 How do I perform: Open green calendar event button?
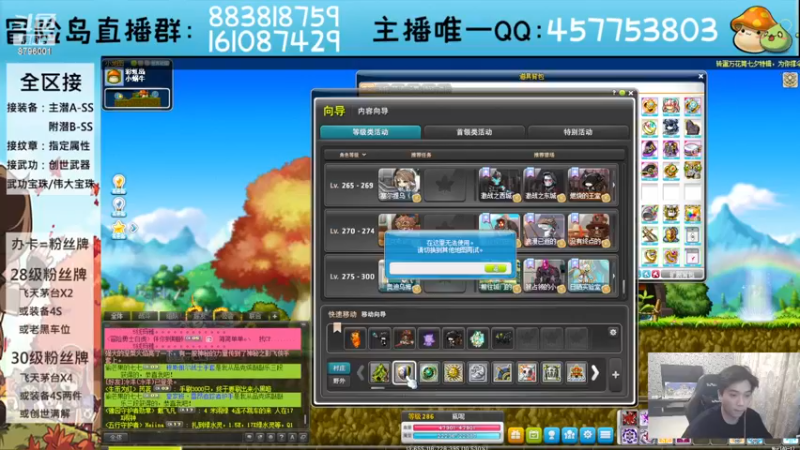tap(534, 435)
